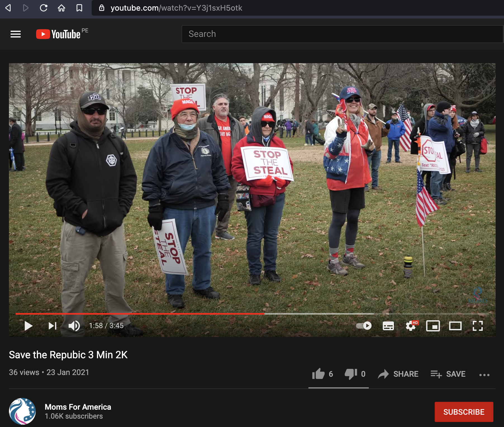Click the 1.06K subscribers text
The width and height of the screenshot is (504, 427).
74,416
